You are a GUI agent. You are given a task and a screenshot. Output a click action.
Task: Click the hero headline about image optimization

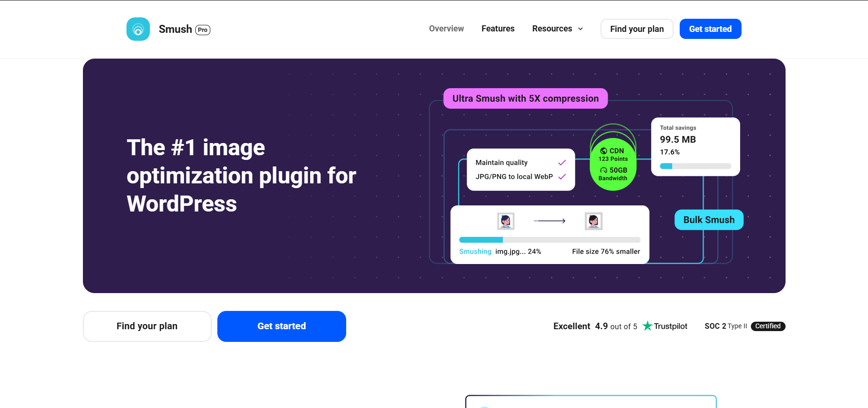pyautogui.click(x=241, y=175)
